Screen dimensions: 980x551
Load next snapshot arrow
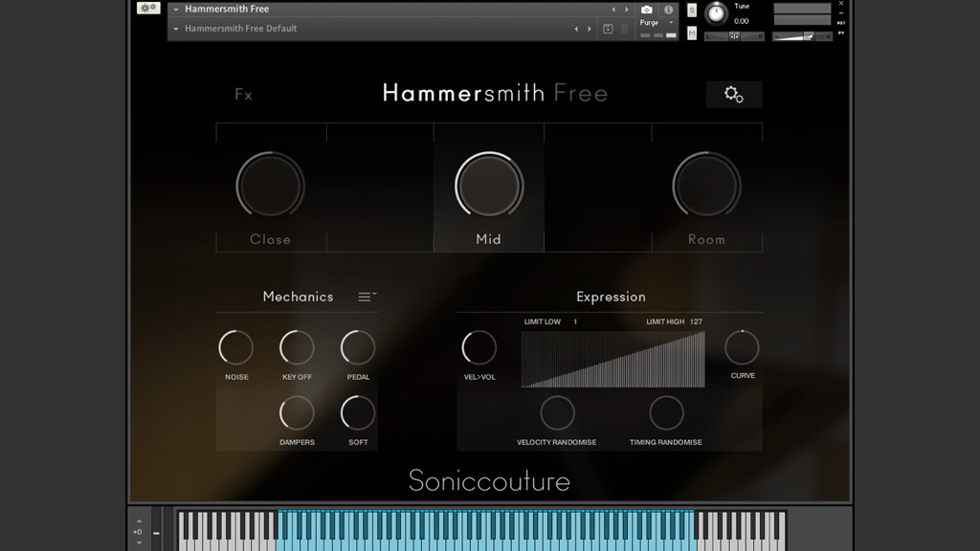tap(590, 29)
